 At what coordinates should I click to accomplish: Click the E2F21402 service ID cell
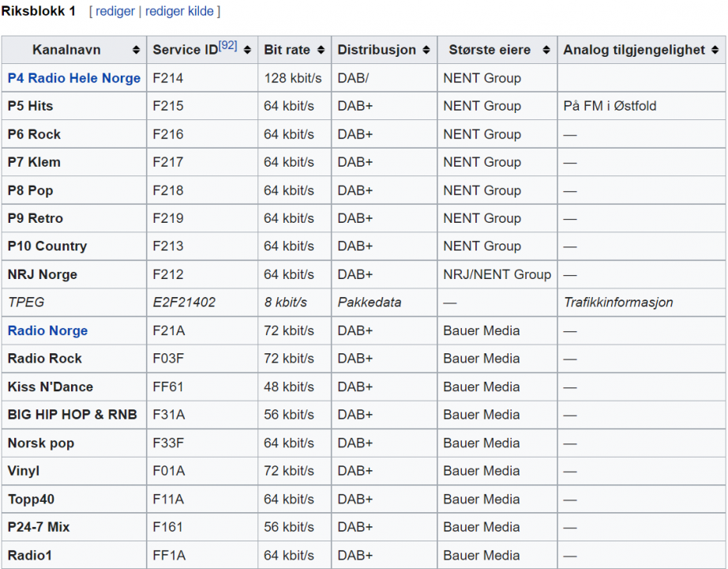(x=184, y=303)
